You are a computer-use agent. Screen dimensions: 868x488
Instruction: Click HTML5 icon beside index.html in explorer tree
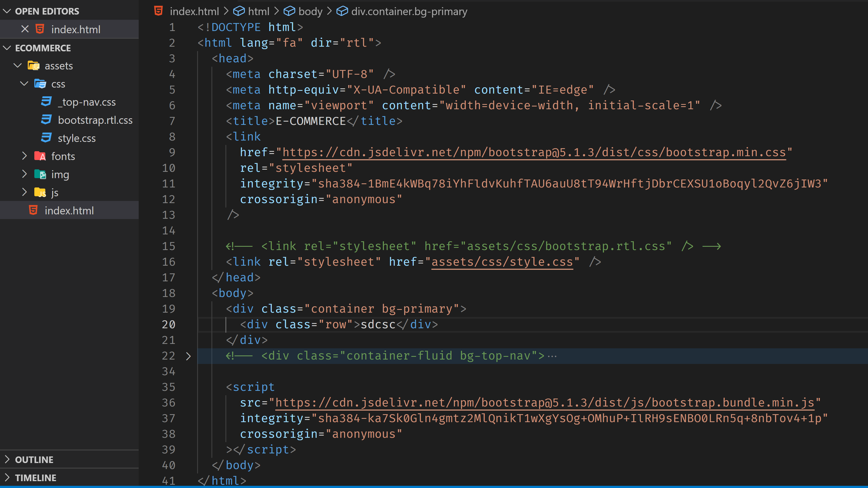(x=33, y=211)
